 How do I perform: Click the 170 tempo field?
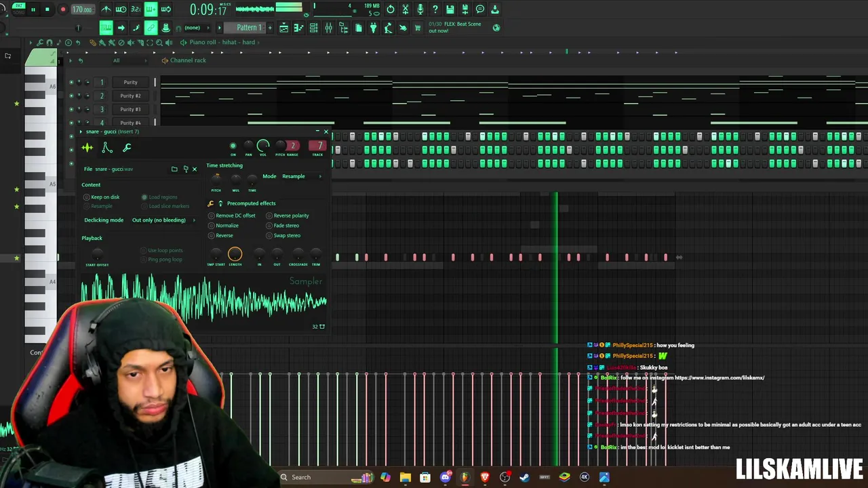click(82, 9)
